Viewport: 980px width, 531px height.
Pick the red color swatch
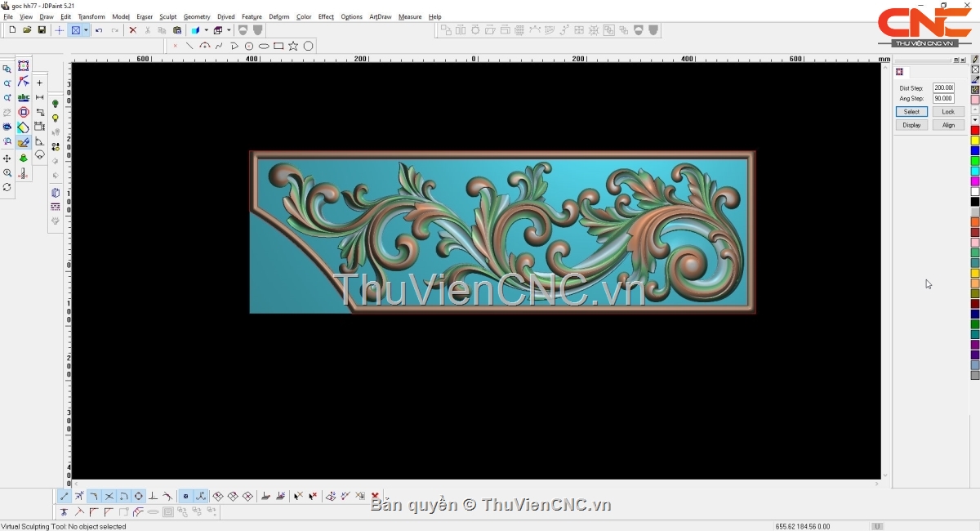(974, 131)
